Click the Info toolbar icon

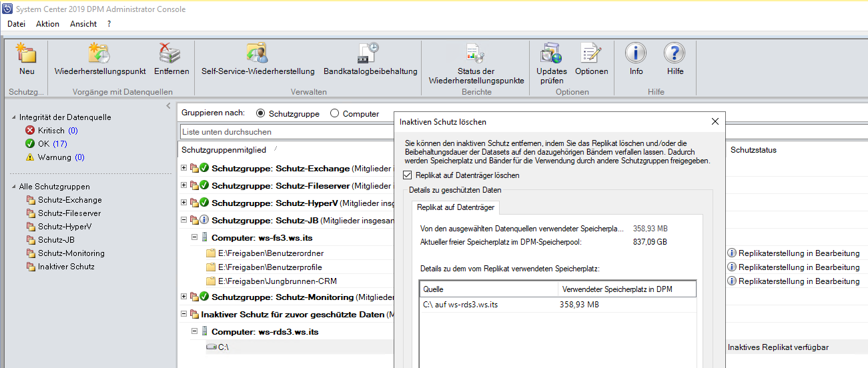(636, 53)
